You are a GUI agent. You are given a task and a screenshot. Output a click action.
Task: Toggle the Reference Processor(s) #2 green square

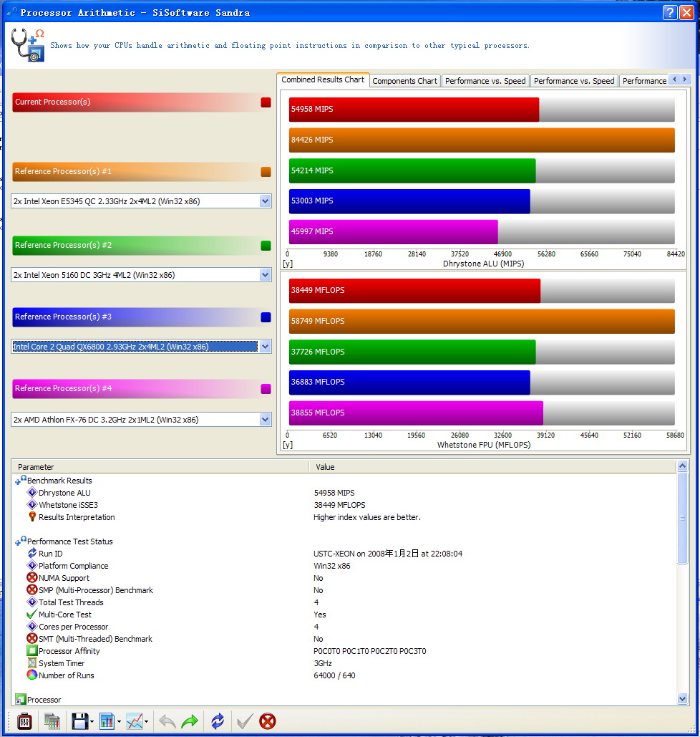point(266,246)
